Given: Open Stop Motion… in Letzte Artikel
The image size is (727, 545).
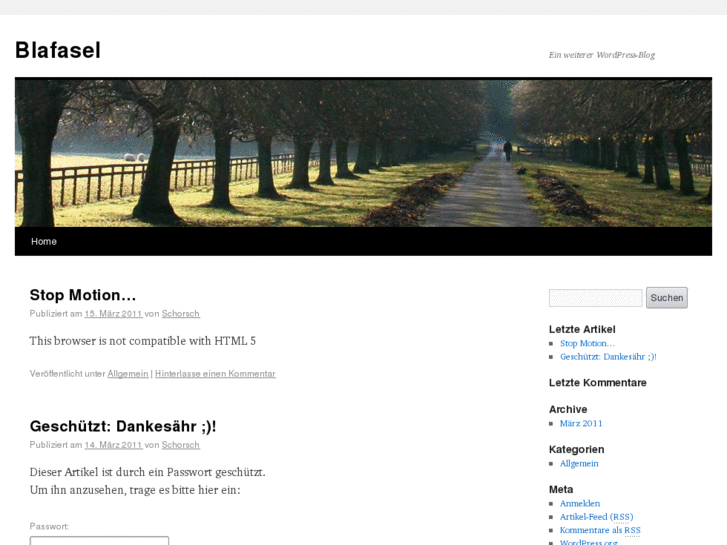Looking at the screenshot, I should coord(587,343).
